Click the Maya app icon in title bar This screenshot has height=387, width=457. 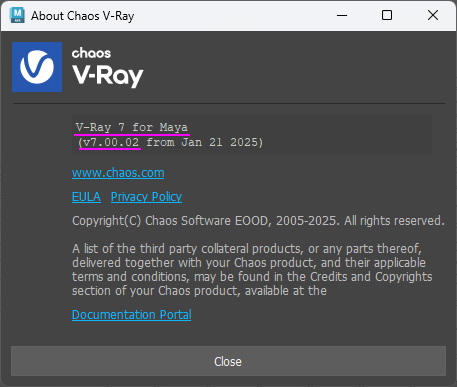(17, 15)
